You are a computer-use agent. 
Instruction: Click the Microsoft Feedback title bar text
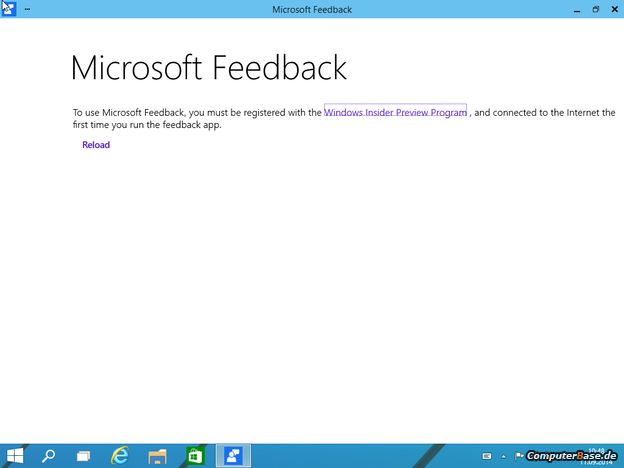click(311, 9)
